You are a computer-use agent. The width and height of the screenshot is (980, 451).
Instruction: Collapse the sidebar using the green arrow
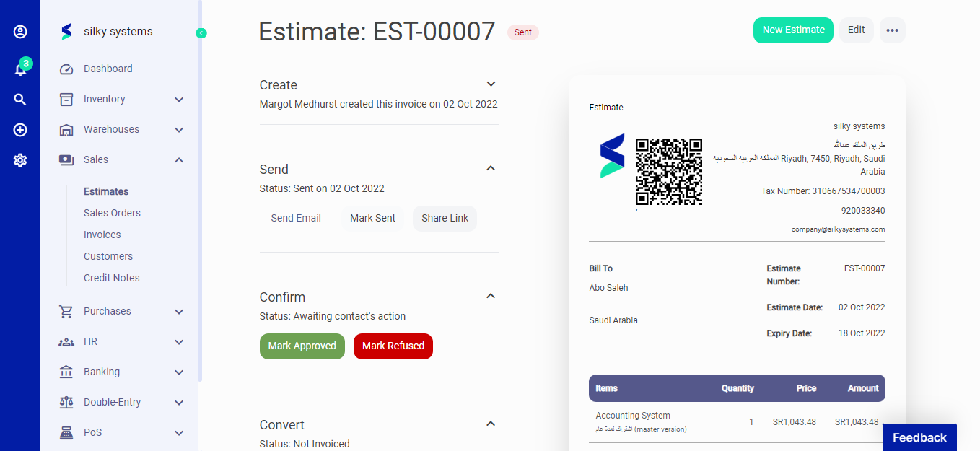201,32
